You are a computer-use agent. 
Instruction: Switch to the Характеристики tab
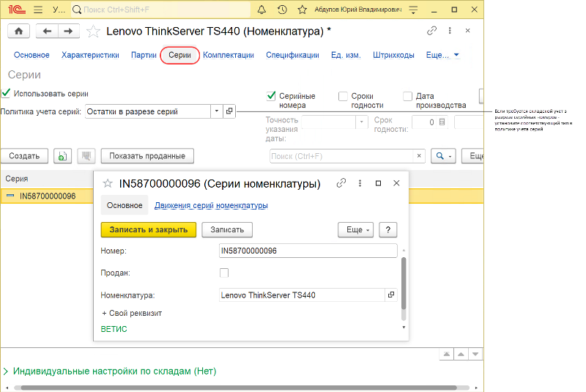tap(90, 55)
